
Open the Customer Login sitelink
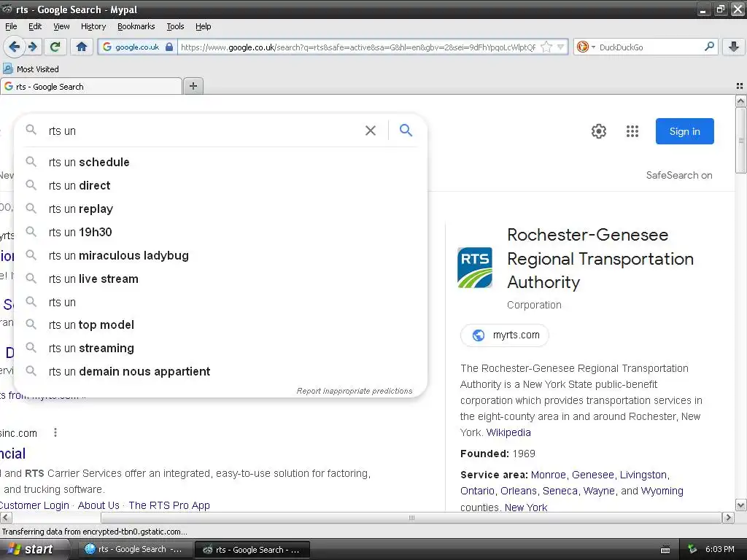(x=34, y=505)
